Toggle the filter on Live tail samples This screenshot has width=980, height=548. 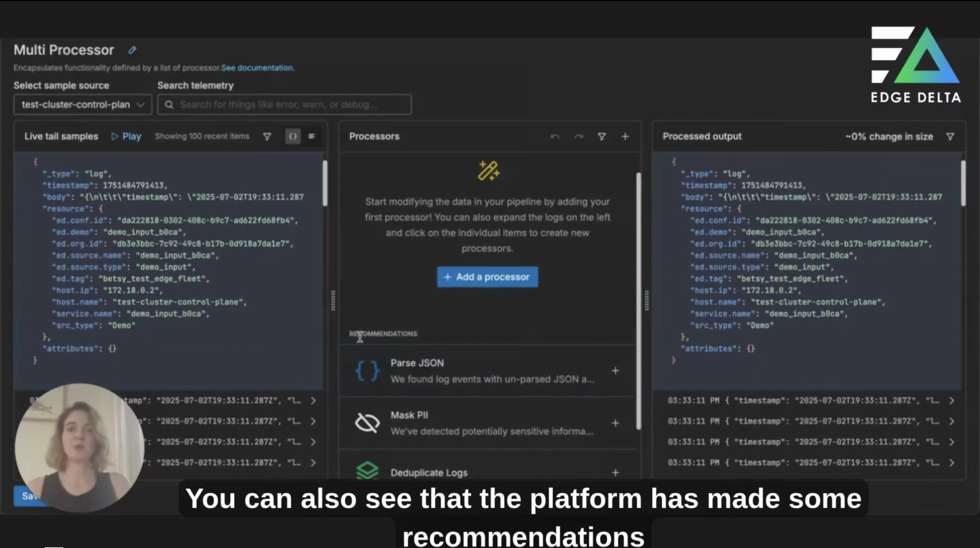[267, 136]
